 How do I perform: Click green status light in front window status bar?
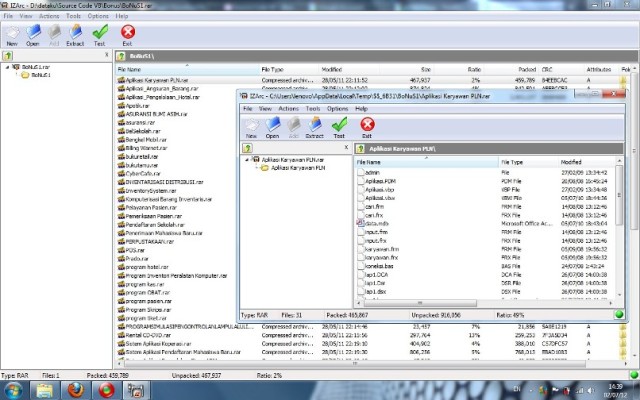coord(619,315)
